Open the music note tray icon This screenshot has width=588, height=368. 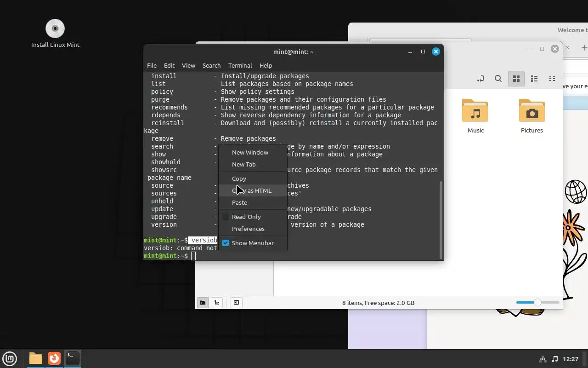click(x=554, y=359)
